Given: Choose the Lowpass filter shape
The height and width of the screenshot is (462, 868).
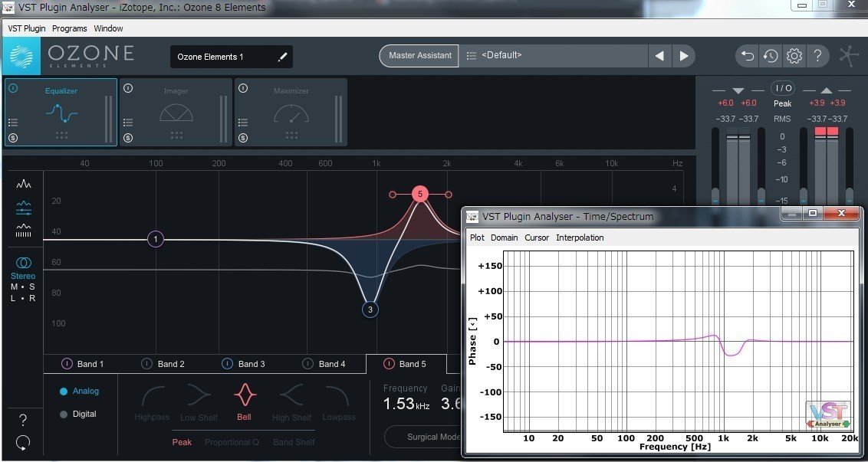Looking at the screenshot, I should tap(338, 404).
